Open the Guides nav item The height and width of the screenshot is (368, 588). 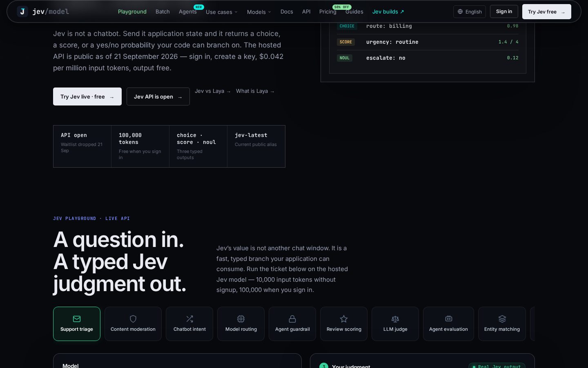click(x=354, y=11)
